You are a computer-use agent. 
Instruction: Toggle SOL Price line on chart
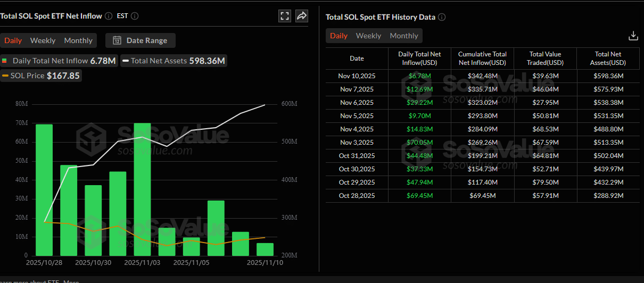click(42, 76)
